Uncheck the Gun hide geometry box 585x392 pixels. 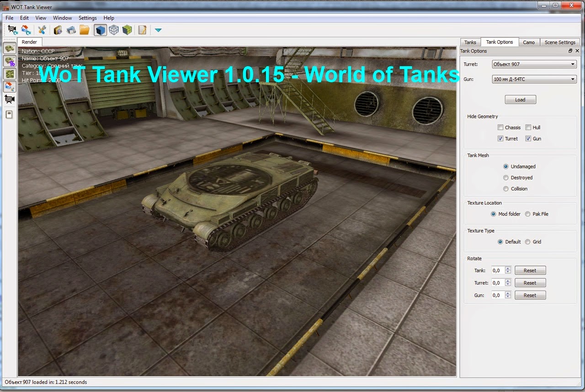(x=528, y=138)
